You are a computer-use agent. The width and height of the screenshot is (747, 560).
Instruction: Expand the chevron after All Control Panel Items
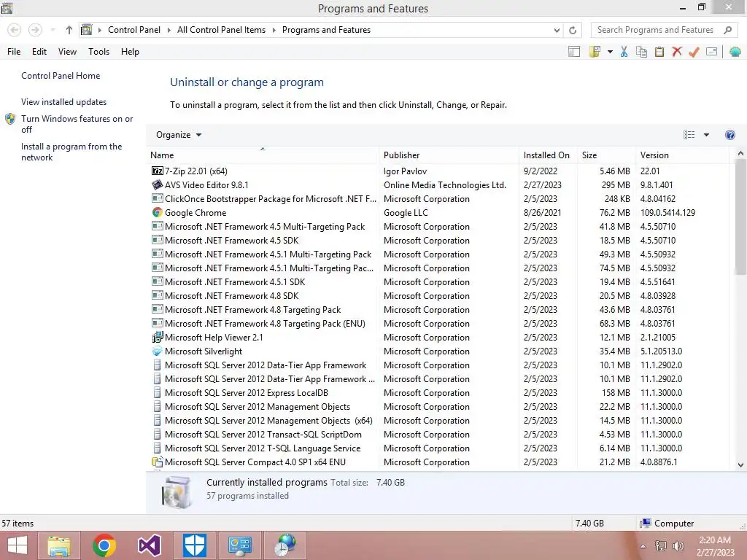point(274,30)
